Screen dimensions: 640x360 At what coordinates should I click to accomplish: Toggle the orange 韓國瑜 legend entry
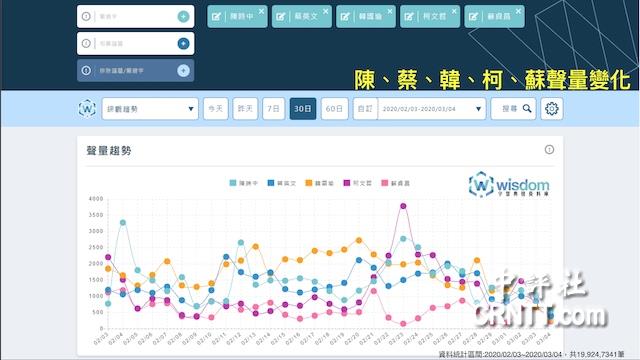click(x=320, y=183)
